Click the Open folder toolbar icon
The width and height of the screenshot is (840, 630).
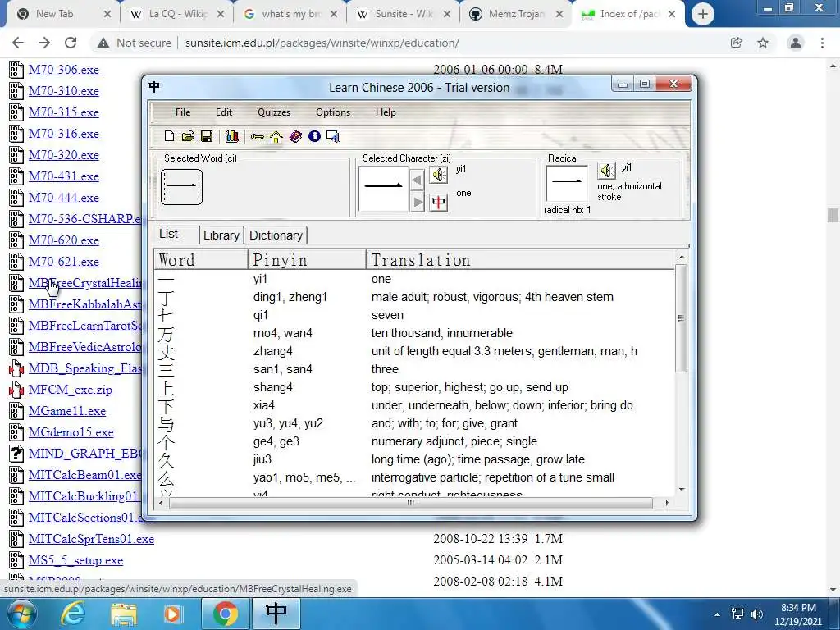click(x=188, y=136)
